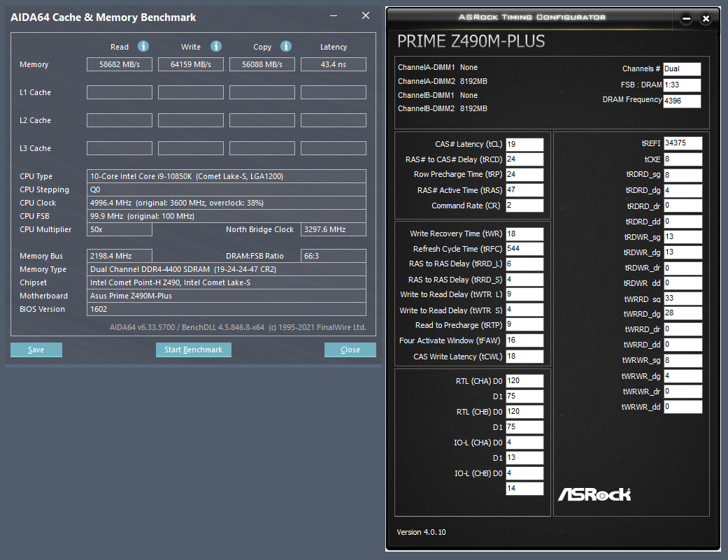Click the empty L1 Cache Read field
This screenshot has width=728, height=560.
click(120, 92)
